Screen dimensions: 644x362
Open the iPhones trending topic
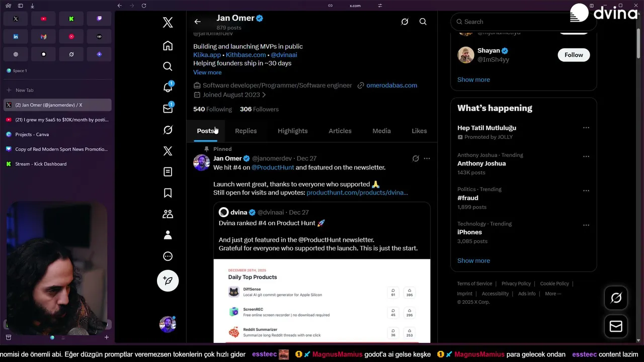[469, 232]
